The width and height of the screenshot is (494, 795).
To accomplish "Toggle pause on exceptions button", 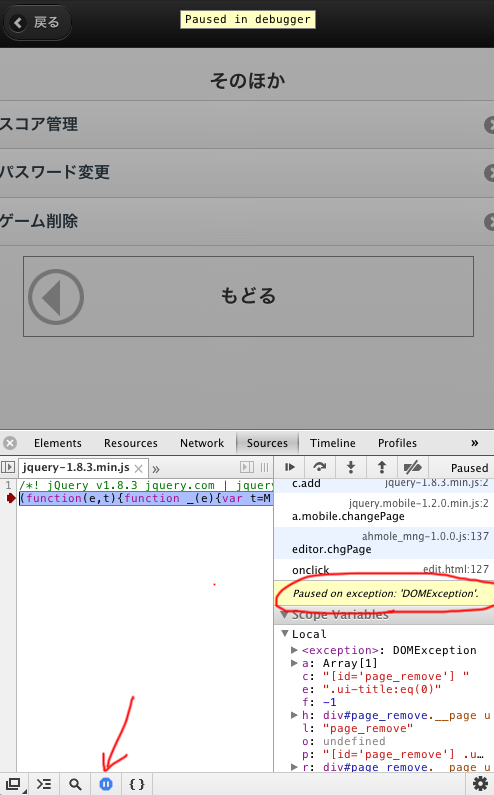I will (106, 784).
